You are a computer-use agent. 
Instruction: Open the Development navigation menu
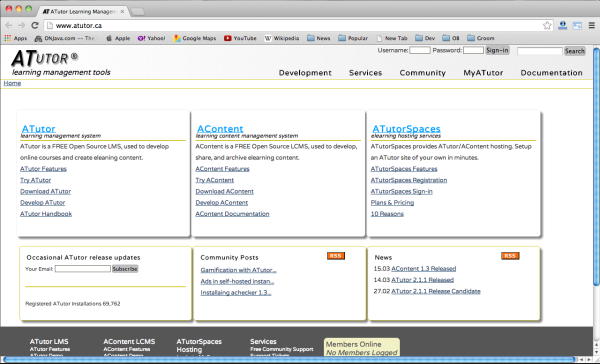(305, 73)
